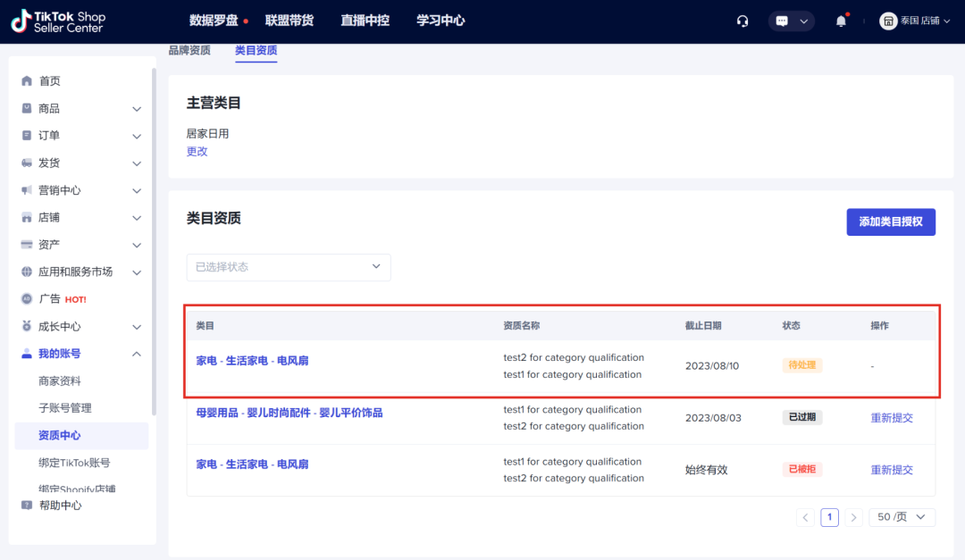Click the 营销中心 megaphone icon

pyautogui.click(x=27, y=190)
